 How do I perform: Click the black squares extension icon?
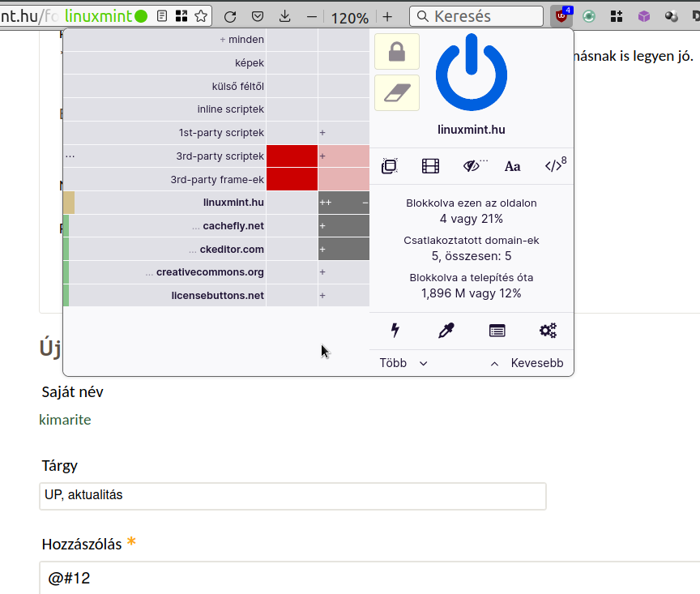(617, 16)
